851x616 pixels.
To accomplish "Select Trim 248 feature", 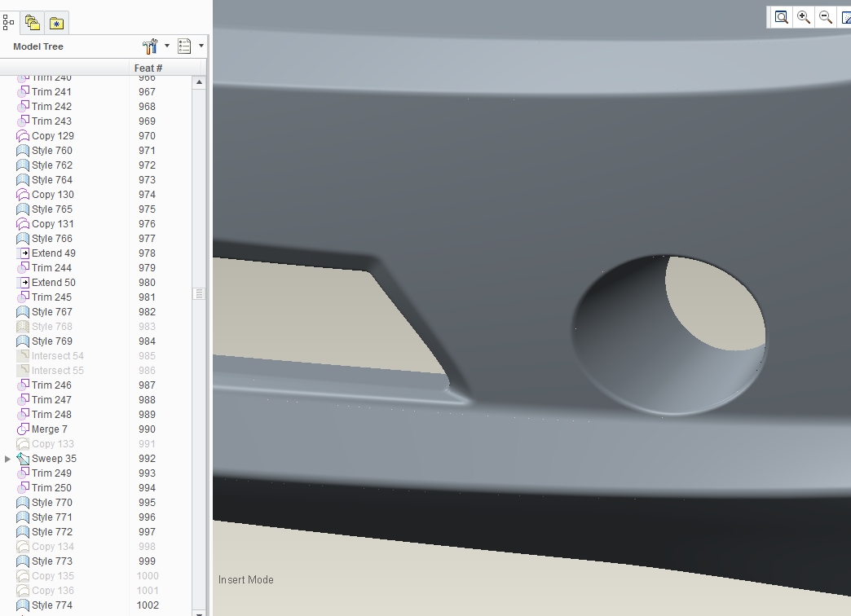I will coord(51,414).
